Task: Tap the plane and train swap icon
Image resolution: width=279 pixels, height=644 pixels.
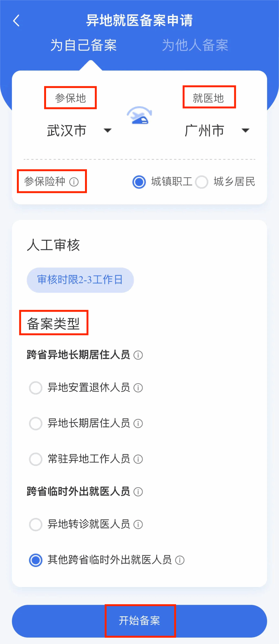Action: tap(139, 115)
